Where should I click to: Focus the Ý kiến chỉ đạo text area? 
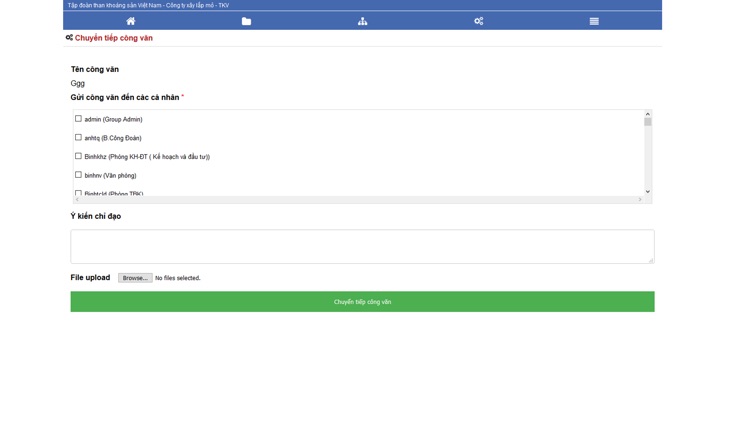click(363, 246)
